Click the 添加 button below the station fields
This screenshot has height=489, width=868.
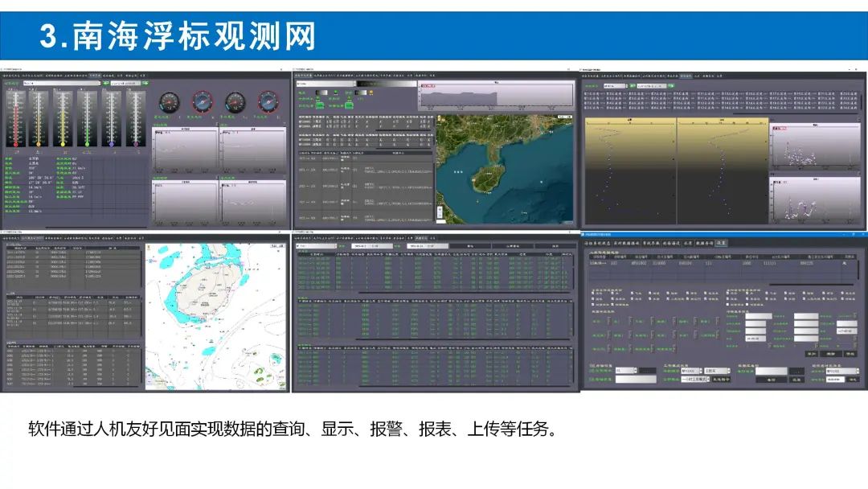point(812,353)
